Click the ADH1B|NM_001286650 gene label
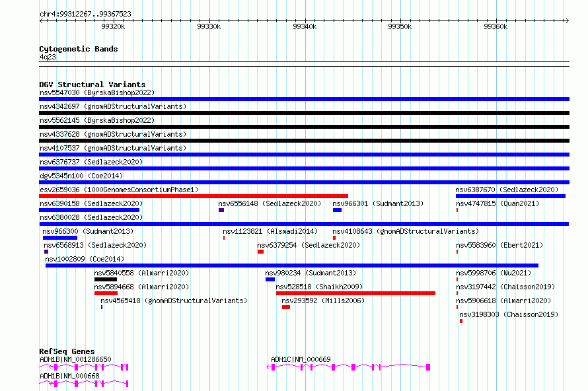588x391 pixels. click(75, 359)
